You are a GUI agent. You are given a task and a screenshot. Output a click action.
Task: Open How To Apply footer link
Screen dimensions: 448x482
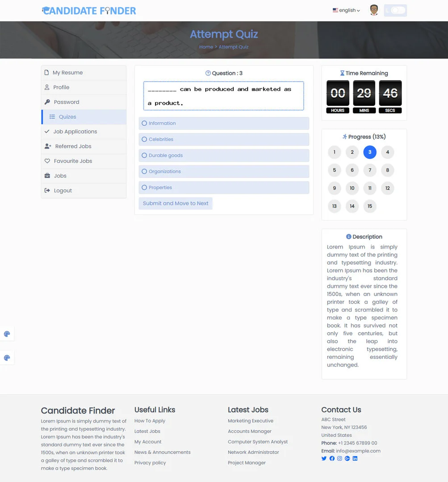pos(150,421)
